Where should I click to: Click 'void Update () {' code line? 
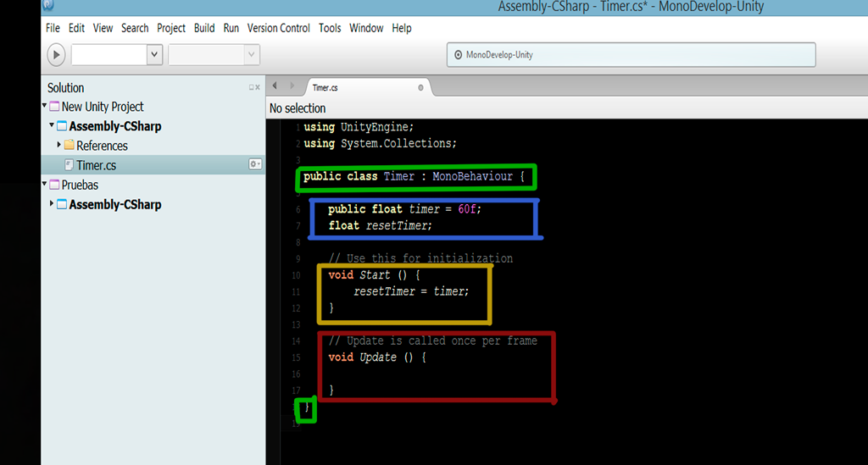[x=377, y=357]
